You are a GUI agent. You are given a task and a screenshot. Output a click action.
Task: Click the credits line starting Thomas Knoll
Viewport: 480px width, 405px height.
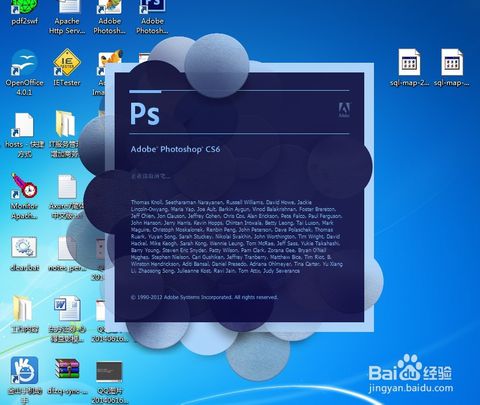tap(221, 202)
